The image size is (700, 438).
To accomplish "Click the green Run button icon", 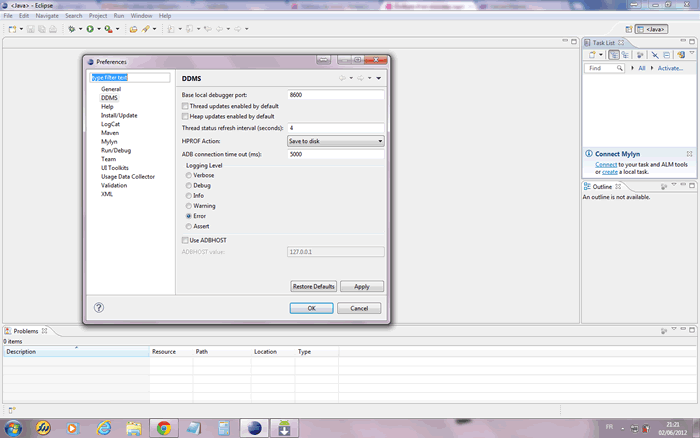I will point(90,29).
